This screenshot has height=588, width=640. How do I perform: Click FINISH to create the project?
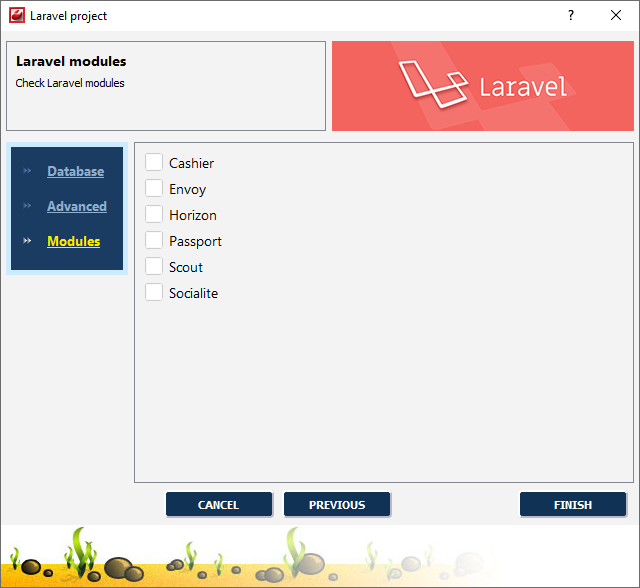[573, 505]
